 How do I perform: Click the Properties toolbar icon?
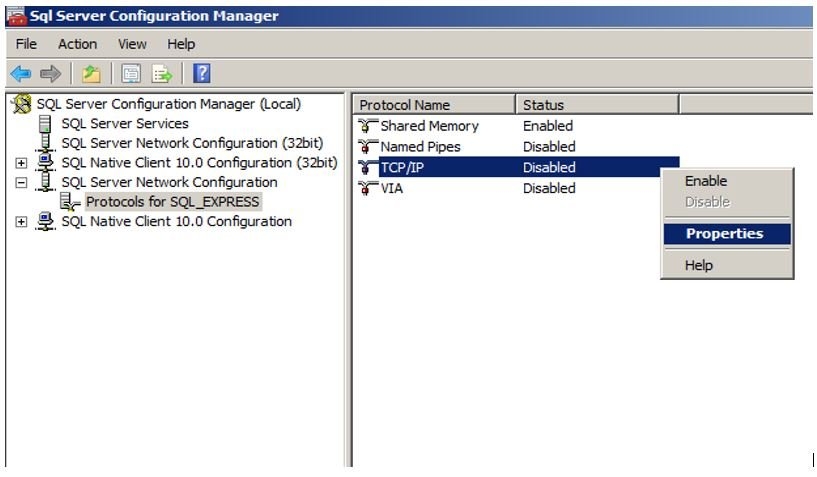130,74
